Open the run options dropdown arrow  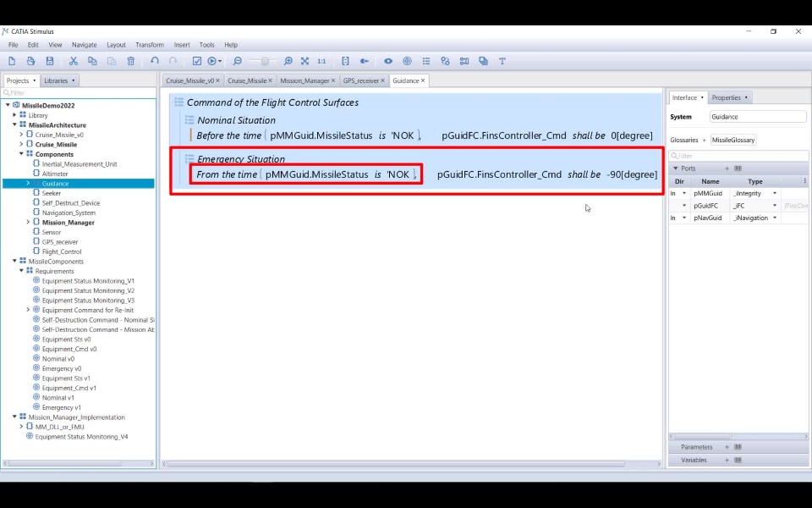tap(220, 61)
